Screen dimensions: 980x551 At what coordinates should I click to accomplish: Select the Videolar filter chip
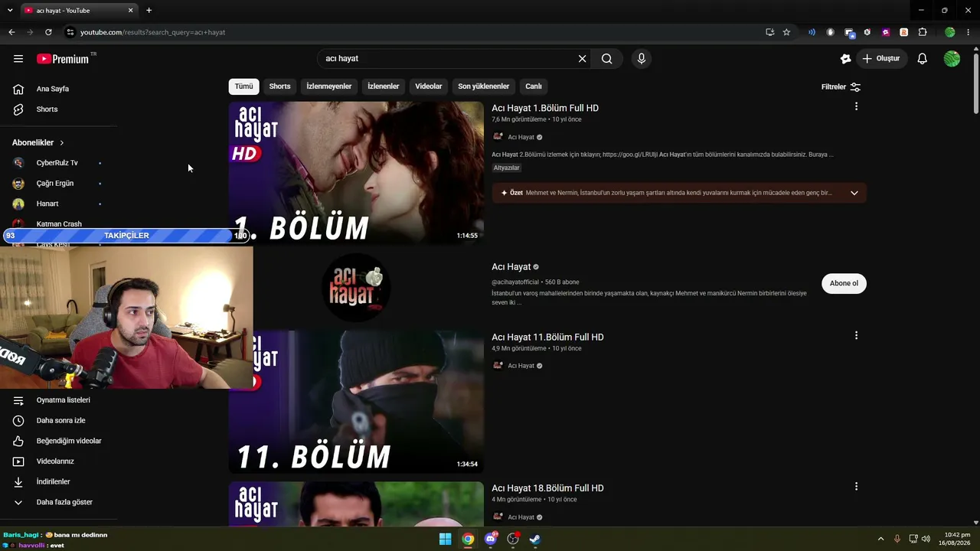coord(429,86)
